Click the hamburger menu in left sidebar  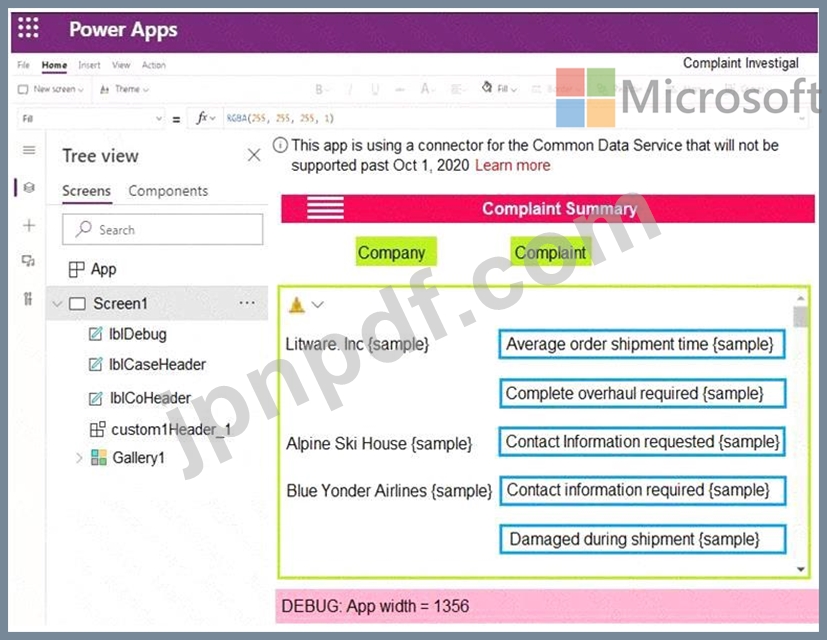click(29, 150)
